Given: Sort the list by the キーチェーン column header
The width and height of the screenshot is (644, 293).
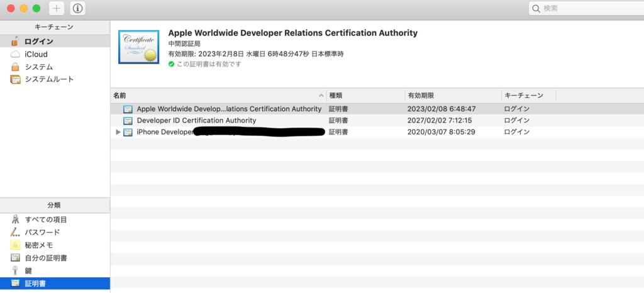Looking at the screenshot, I should (528, 96).
